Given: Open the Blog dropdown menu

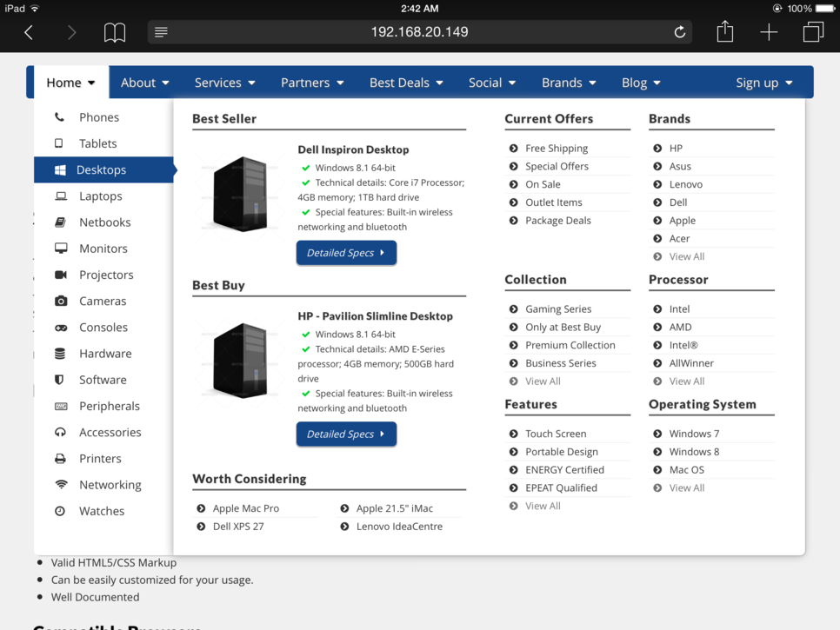Looking at the screenshot, I should tap(641, 83).
